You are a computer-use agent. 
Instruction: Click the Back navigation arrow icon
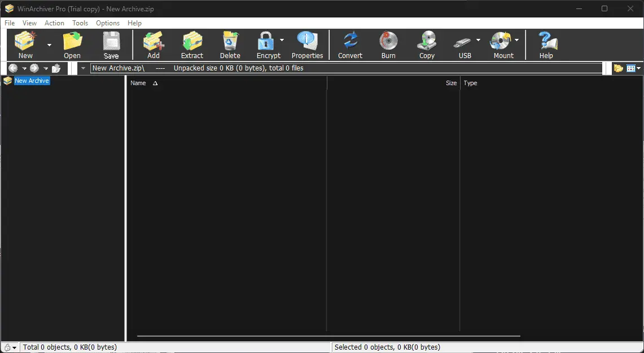[13, 68]
